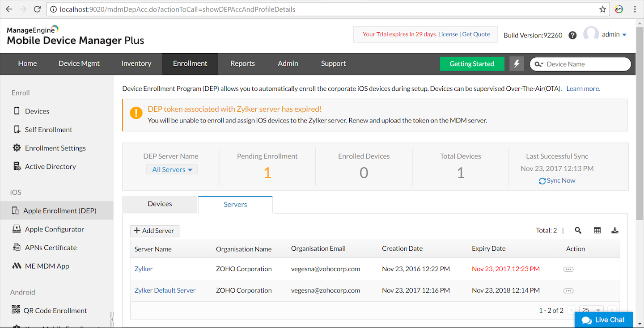Open the Live Chat widget
The image size is (644, 328).
(x=604, y=320)
